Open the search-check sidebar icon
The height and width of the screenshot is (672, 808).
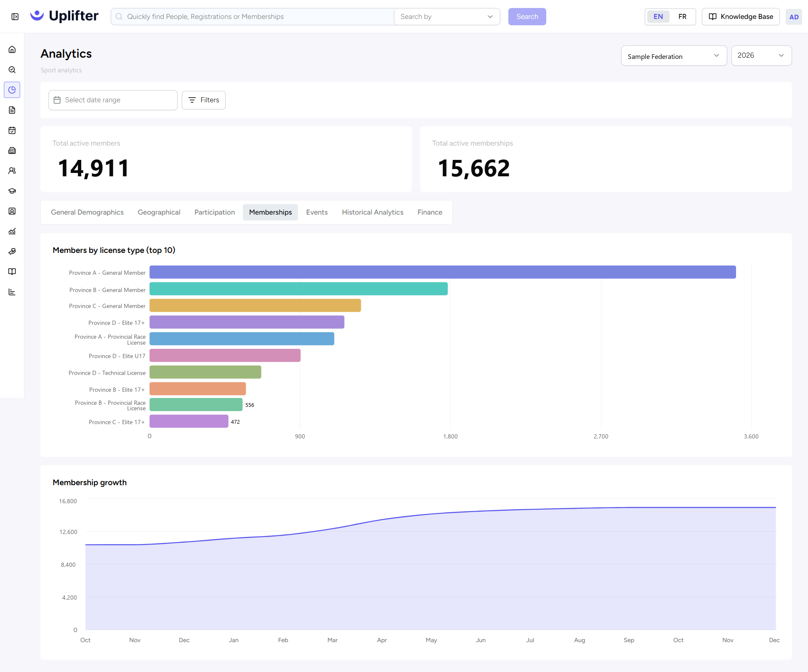[12, 70]
